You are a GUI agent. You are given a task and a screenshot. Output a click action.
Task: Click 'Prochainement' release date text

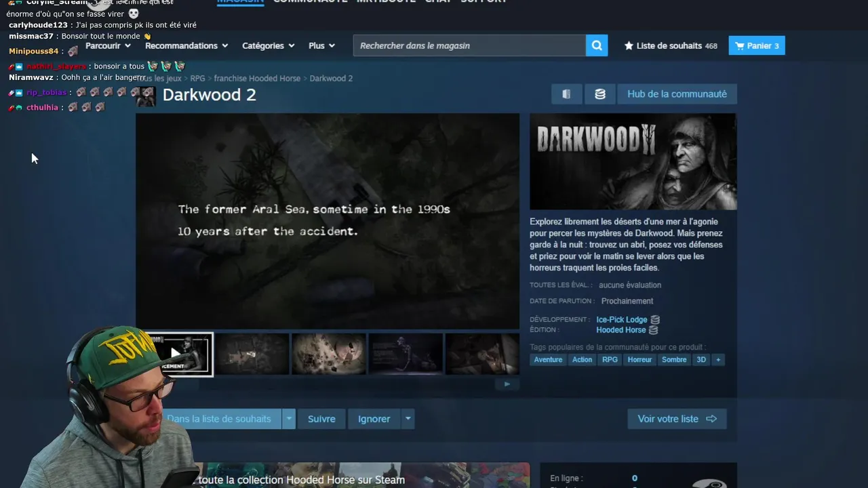627,301
